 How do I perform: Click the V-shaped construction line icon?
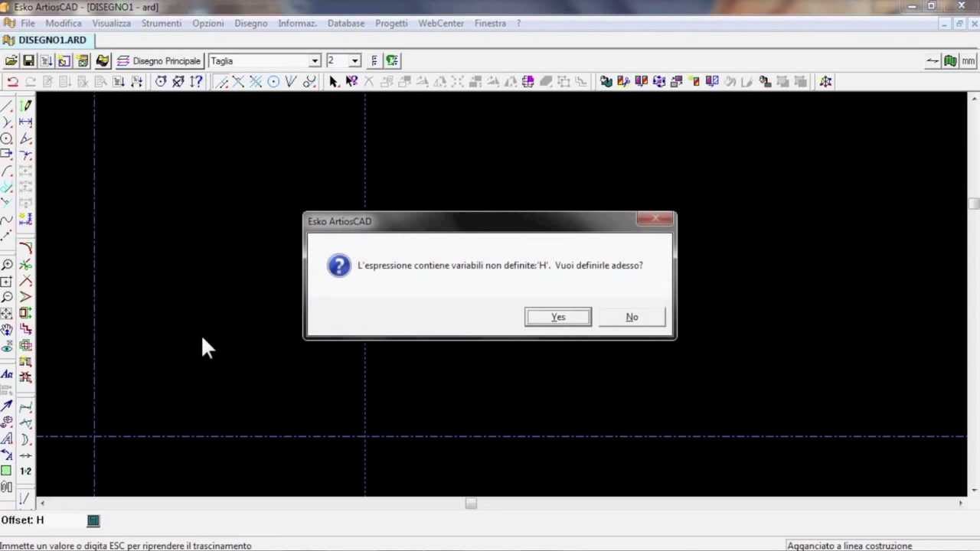click(x=291, y=82)
